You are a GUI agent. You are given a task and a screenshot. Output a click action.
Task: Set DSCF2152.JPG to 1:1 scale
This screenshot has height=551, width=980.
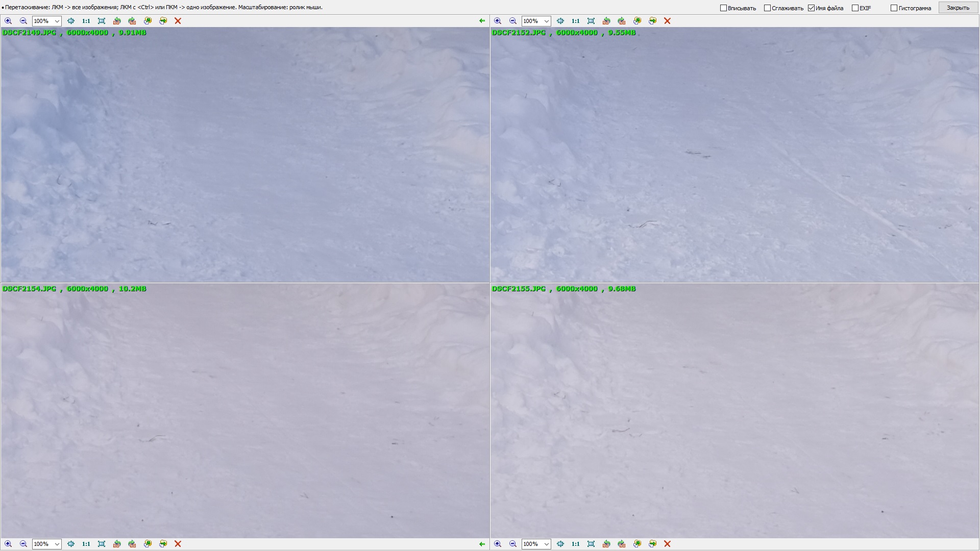[576, 21]
